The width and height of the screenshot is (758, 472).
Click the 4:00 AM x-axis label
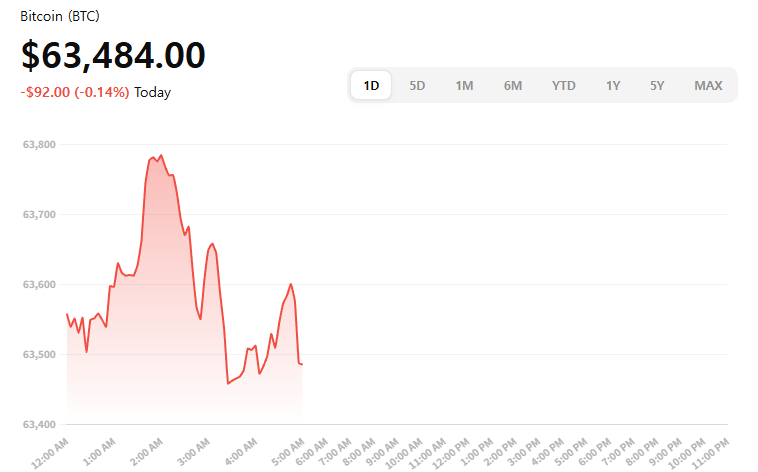click(241, 452)
